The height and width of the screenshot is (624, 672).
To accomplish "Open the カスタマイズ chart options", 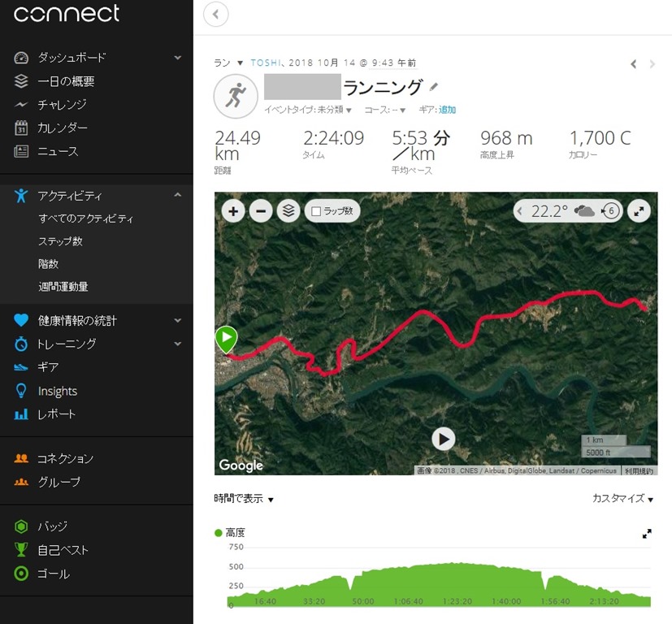I will (622, 498).
